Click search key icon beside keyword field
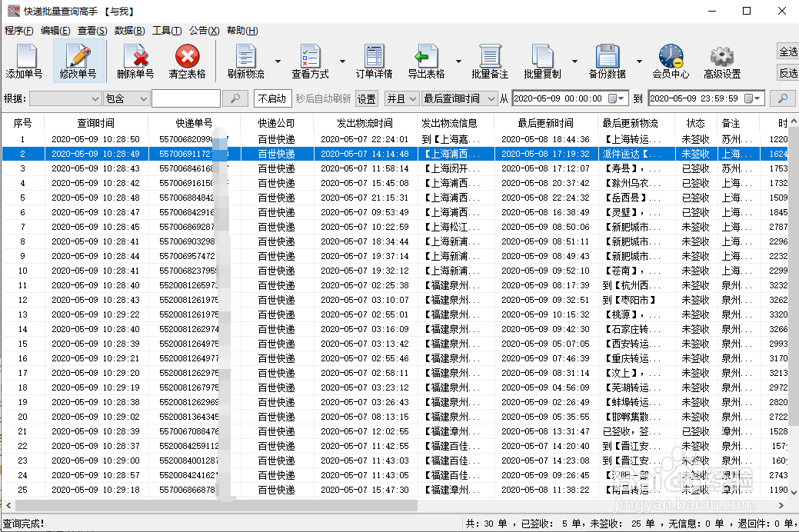 tap(235, 98)
